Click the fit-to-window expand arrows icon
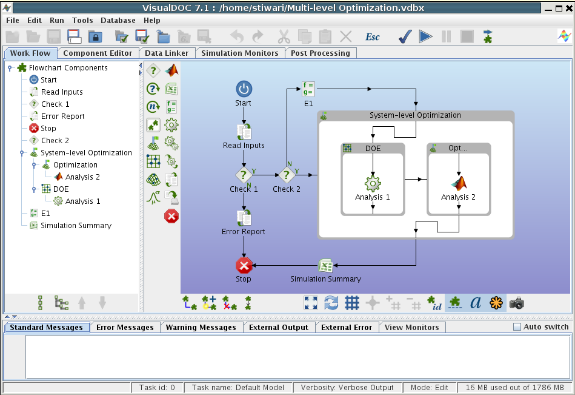Viewport: 575px width, 395px height. [x=311, y=303]
